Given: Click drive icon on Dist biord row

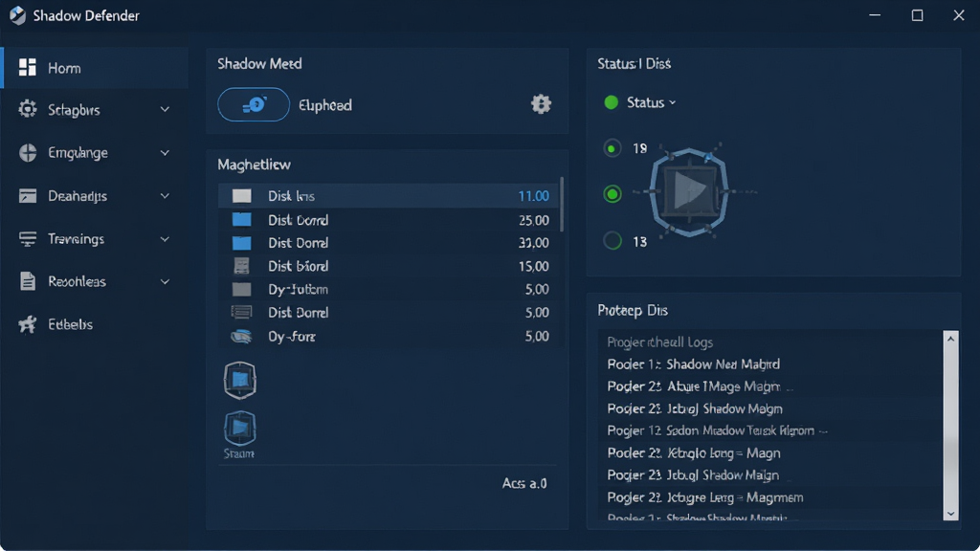Looking at the screenshot, I should 241,266.
